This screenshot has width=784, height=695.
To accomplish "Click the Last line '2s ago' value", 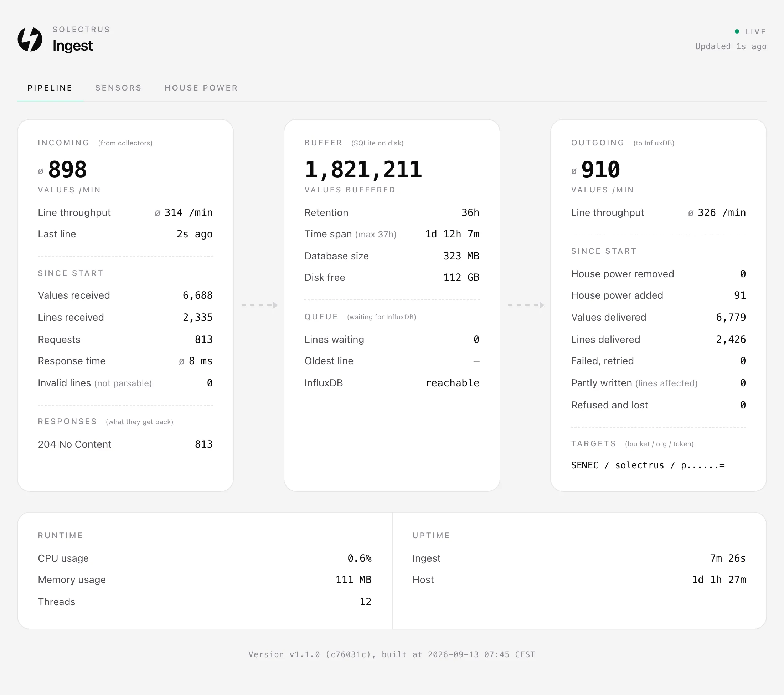I will (195, 234).
